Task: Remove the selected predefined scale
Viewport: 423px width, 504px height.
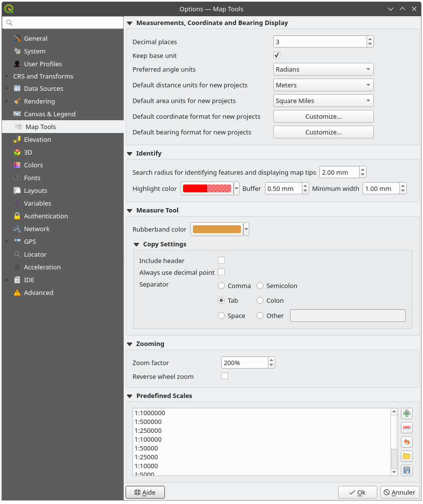Action: (x=406, y=427)
